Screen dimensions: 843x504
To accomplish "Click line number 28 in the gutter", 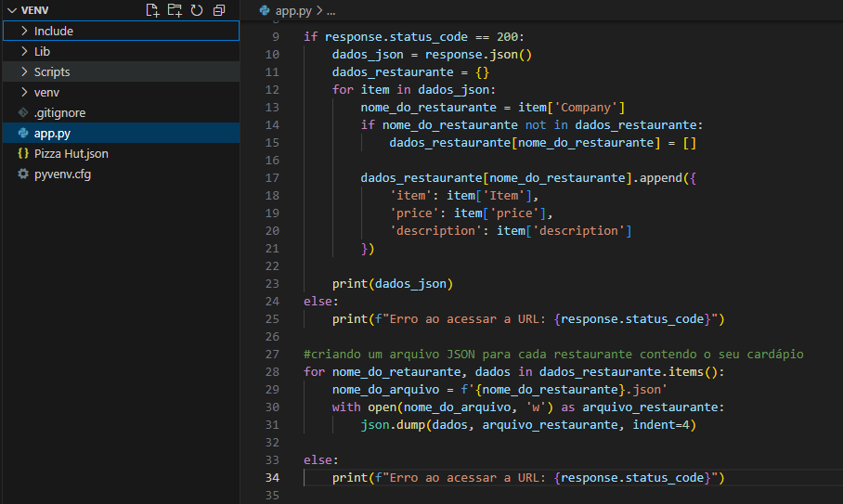I will coord(273,372).
